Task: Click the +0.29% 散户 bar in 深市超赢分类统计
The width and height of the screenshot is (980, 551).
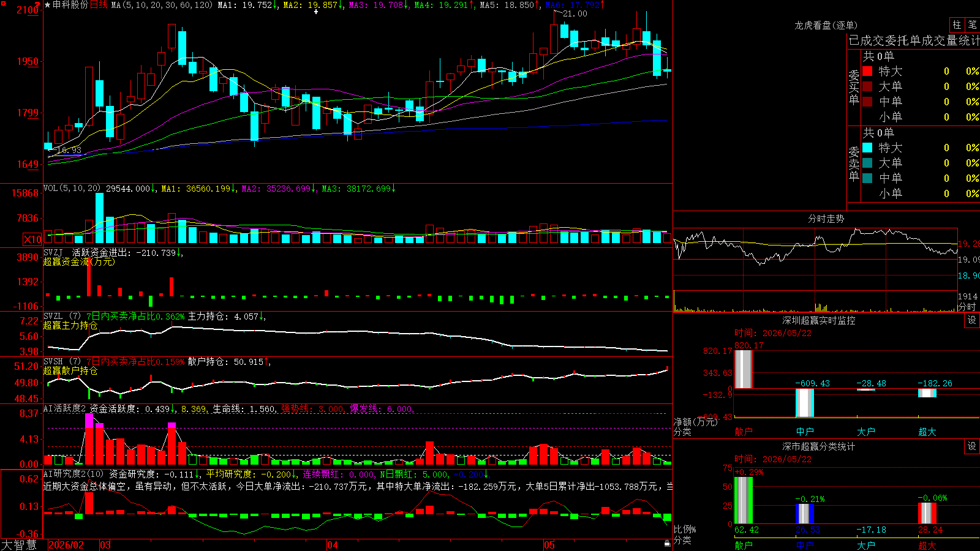Action: (x=744, y=500)
